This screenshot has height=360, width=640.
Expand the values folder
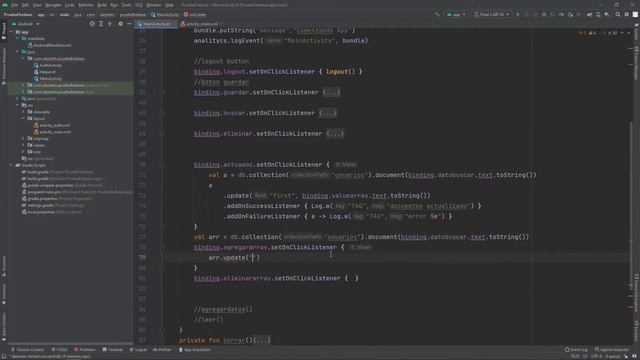pyautogui.click(x=23, y=145)
